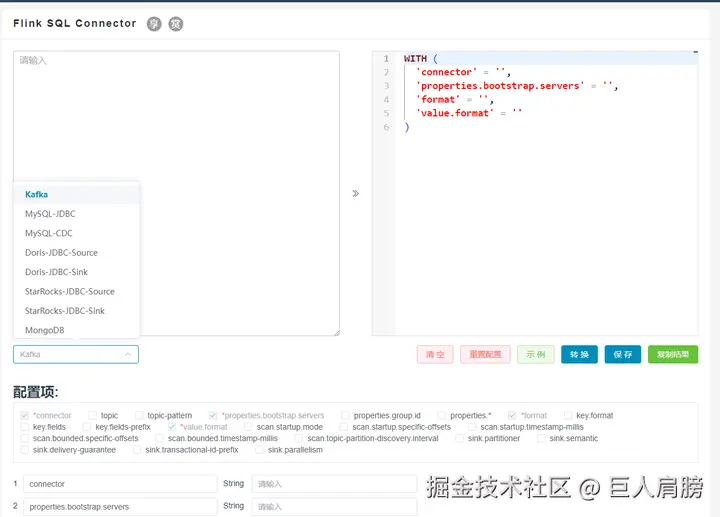Viewport: 720px width, 517px height.
Task: Click the blue 转换 convert button
Action: point(579,354)
